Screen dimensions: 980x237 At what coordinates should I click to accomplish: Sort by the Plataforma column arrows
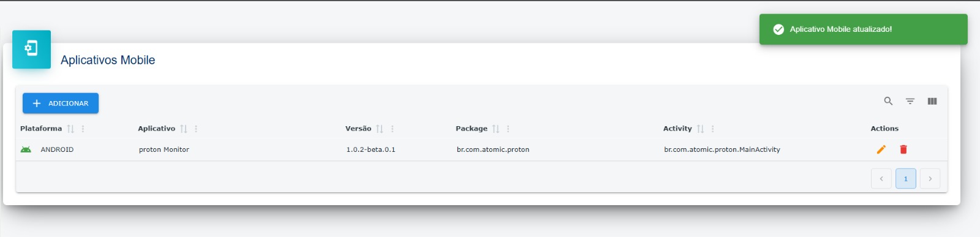point(70,129)
